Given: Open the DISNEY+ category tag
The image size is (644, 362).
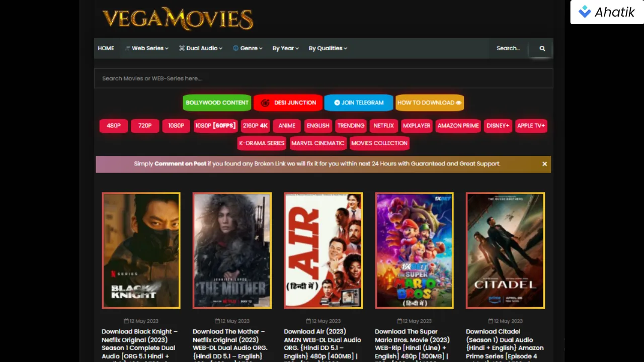Looking at the screenshot, I should point(498,126).
